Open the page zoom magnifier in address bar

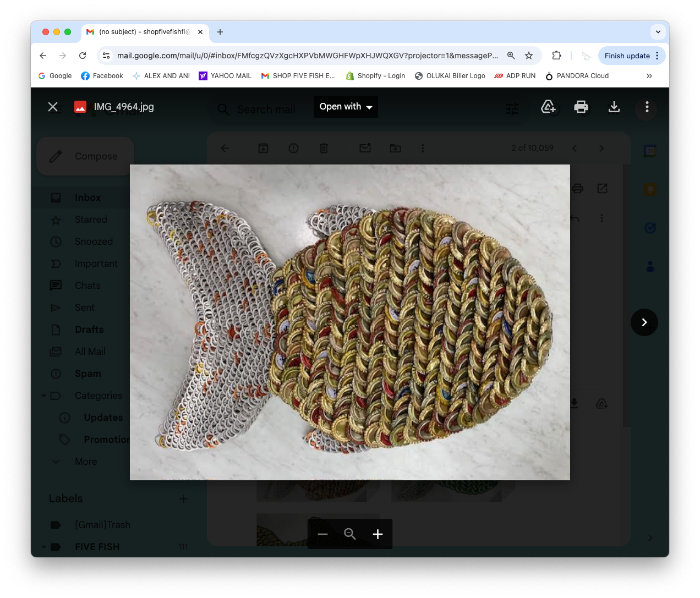click(x=511, y=56)
